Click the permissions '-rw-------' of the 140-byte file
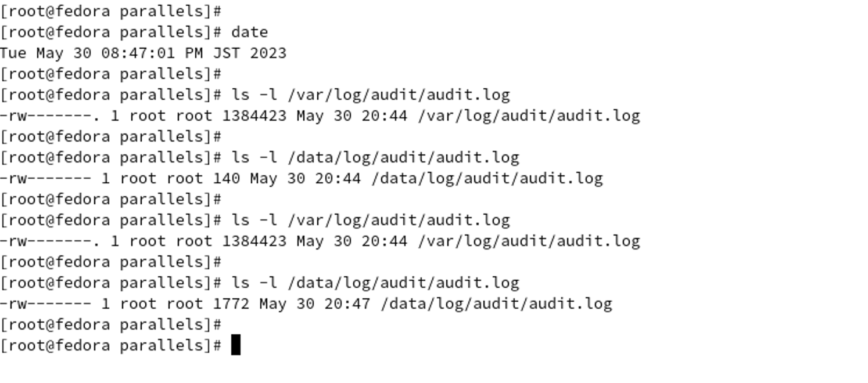 click(46, 178)
